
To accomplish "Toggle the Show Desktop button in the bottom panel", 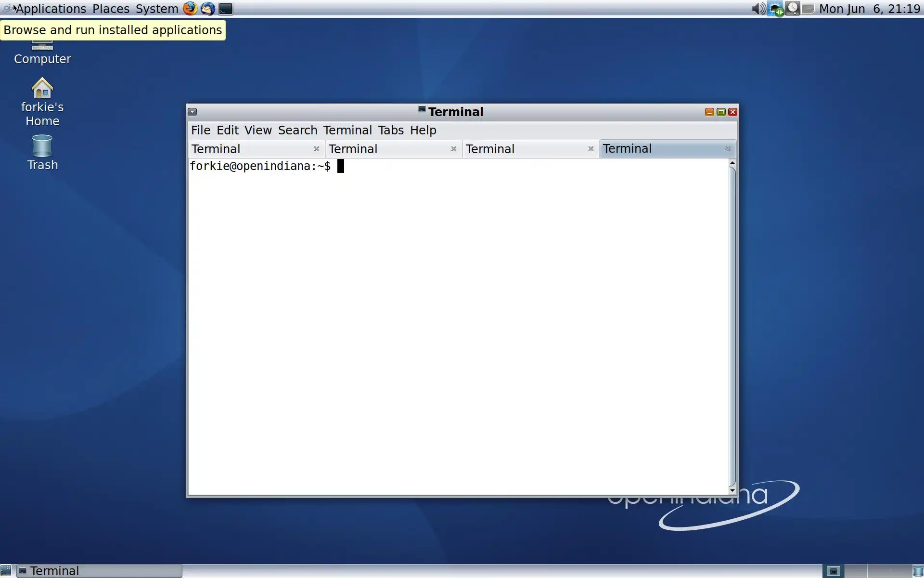I will coord(6,571).
